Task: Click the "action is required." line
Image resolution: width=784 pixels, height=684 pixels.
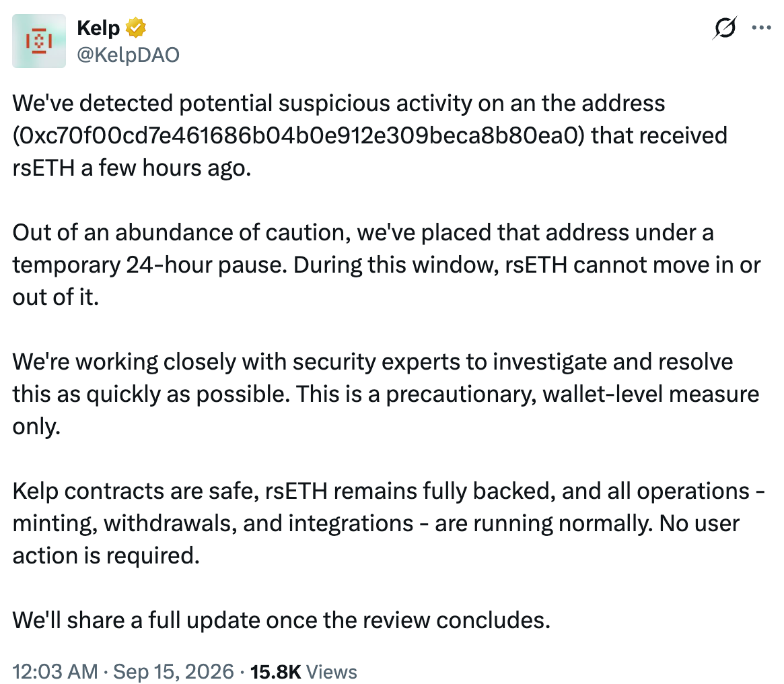Action: [x=106, y=556]
